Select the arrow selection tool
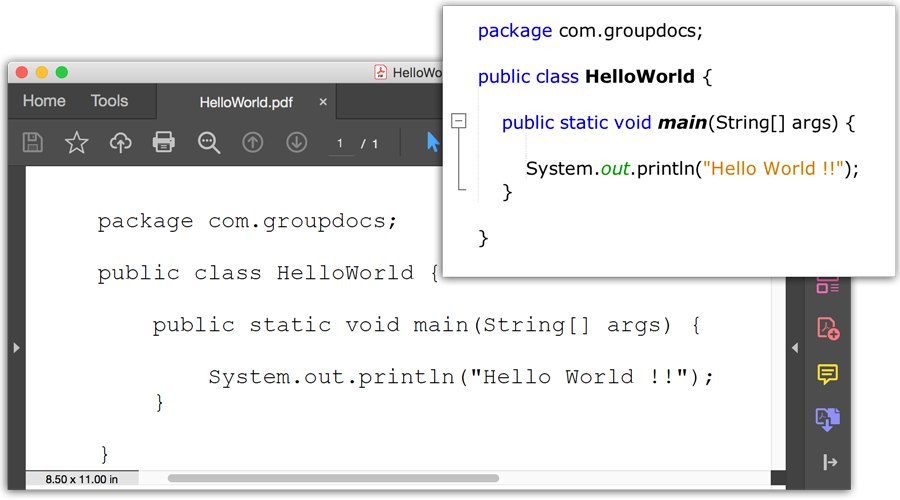 point(433,142)
